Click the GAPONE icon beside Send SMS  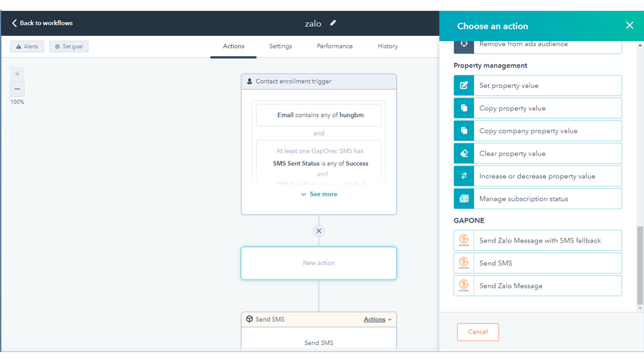tap(464, 263)
